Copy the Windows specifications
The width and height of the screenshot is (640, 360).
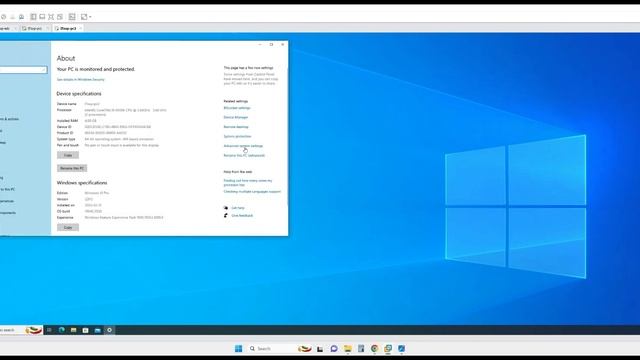(68, 227)
